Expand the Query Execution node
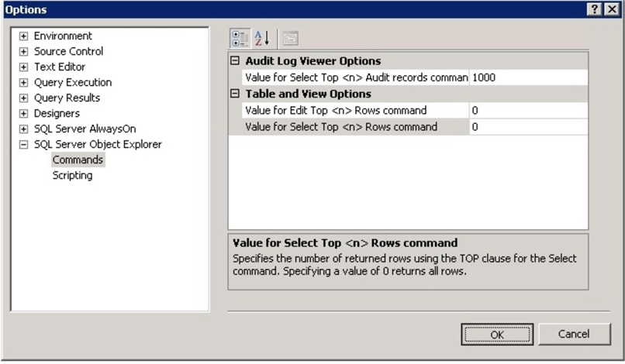Viewport: 625px width, 364px height. 23,83
